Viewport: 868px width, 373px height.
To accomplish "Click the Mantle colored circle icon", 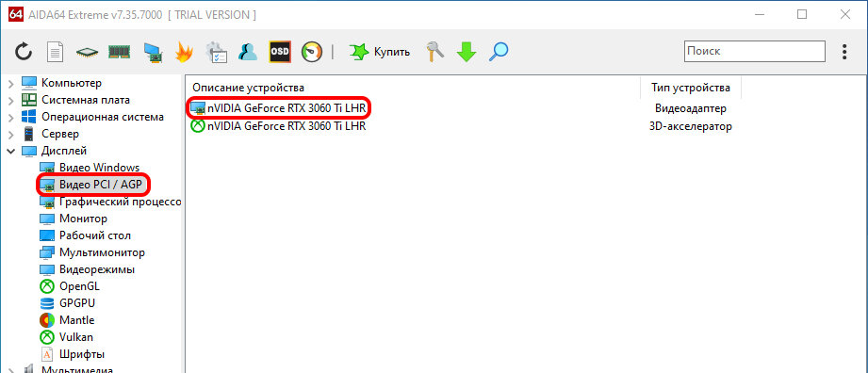I will click(47, 320).
